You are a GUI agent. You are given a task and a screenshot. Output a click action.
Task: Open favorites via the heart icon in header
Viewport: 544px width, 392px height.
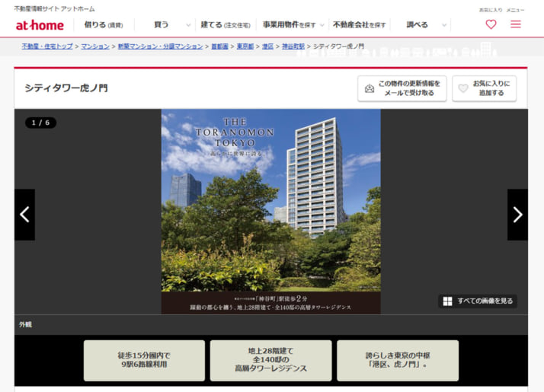491,24
